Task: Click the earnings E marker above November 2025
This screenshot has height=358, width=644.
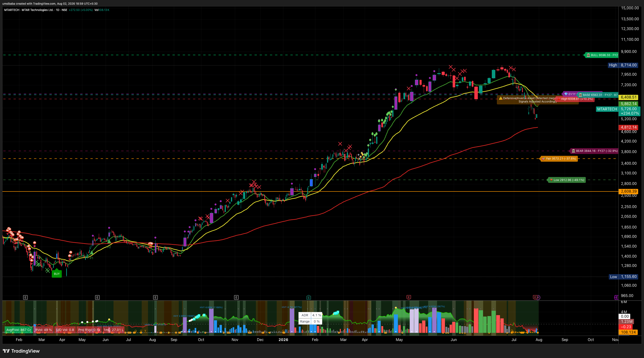Action: pyautogui.click(x=236, y=297)
